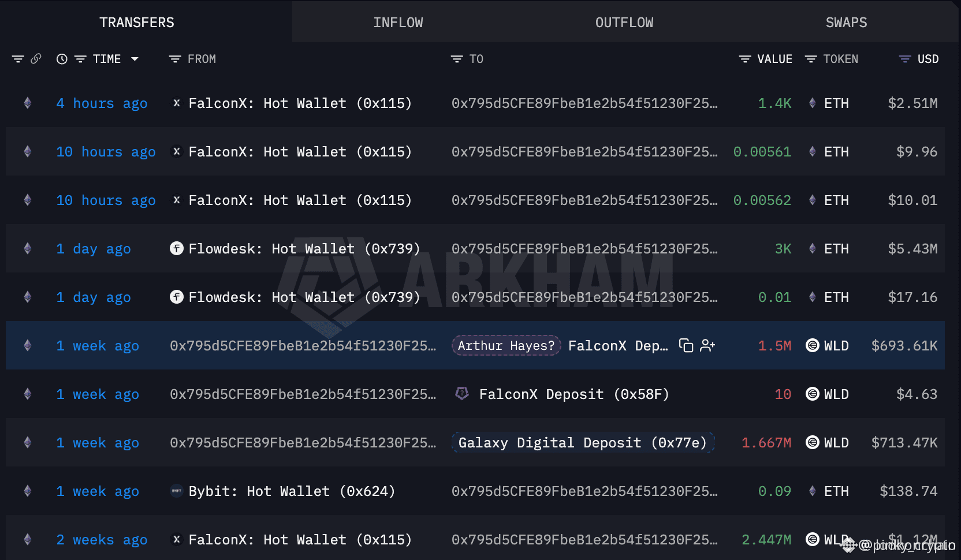
Task: Open the USD column filter
Action: 905,59
